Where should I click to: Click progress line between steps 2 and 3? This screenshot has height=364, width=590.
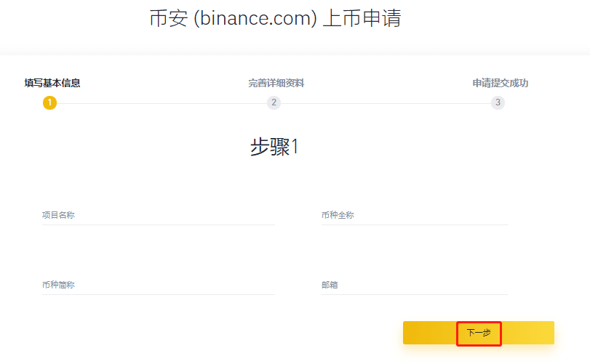point(386,103)
